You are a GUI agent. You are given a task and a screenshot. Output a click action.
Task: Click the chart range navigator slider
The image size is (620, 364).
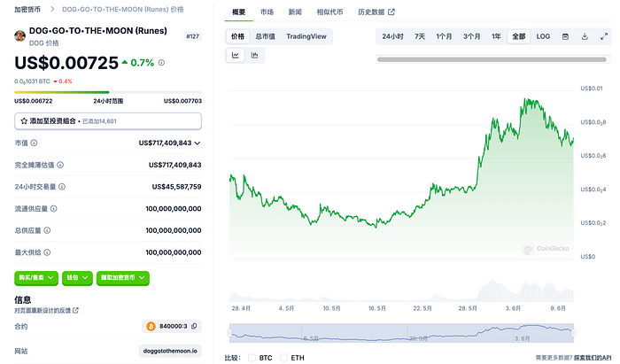(x=400, y=333)
